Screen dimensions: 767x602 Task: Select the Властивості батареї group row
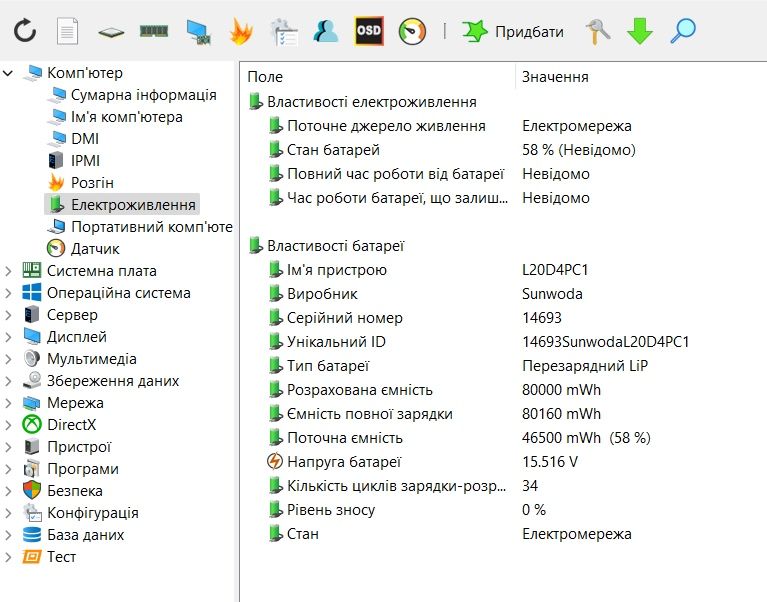(326, 245)
